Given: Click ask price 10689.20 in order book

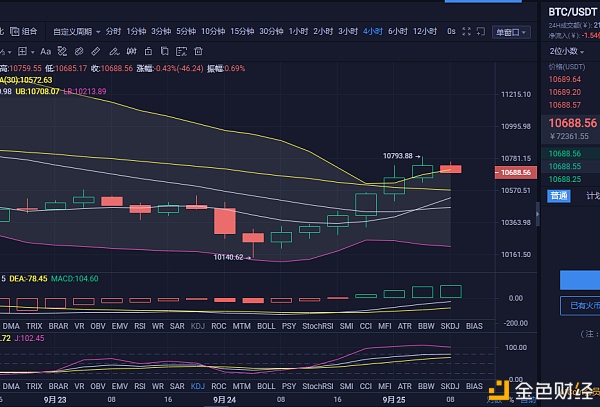Looking at the screenshot, I should pos(564,92).
